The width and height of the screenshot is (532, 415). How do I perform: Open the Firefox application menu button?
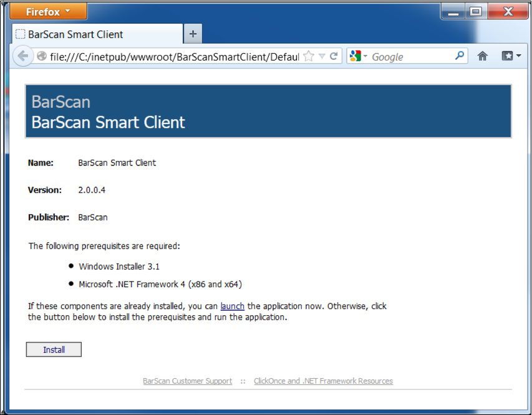[x=48, y=11]
